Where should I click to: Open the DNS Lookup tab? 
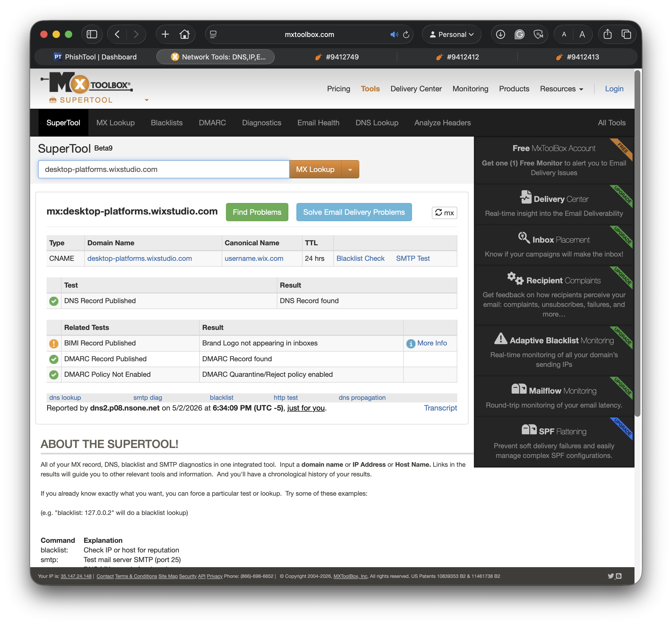pos(377,123)
